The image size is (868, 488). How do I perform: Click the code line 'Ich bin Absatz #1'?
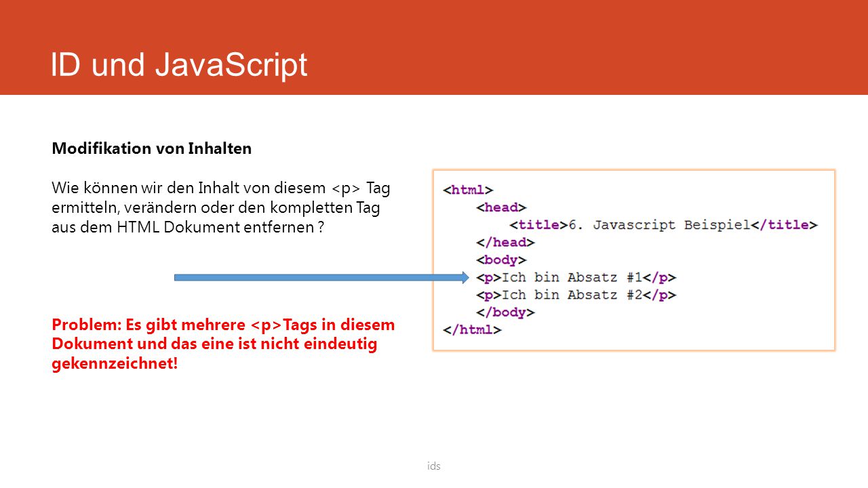pyautogui.click(x=576, y=277)
